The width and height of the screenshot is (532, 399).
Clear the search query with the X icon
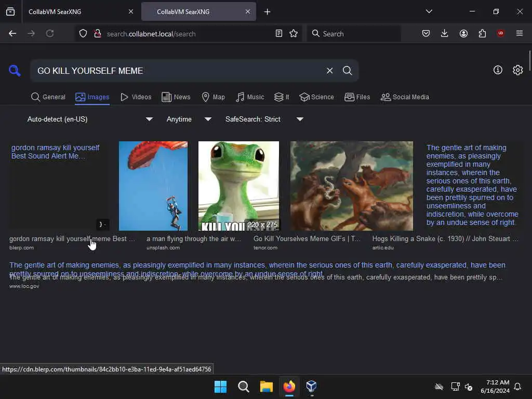329,71
